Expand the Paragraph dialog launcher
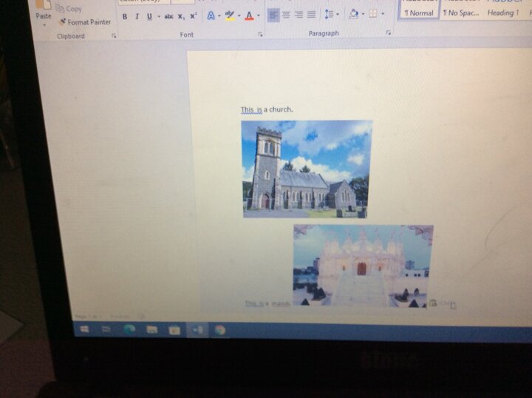 (x=389, y=33)
